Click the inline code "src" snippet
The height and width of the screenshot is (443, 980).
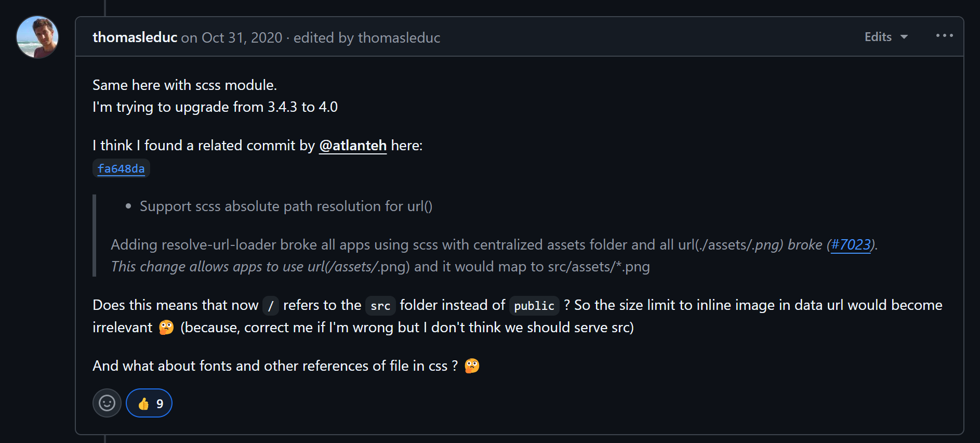click(x=380, y=306)
